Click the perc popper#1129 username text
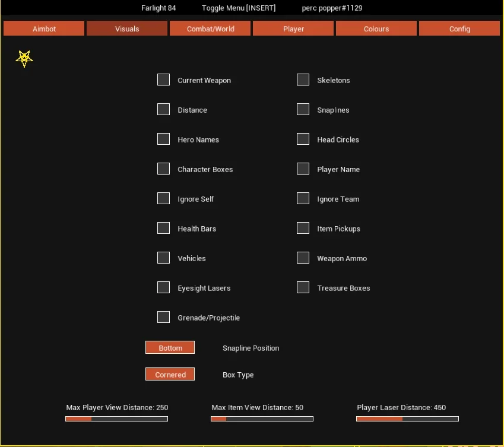 click(332, 8)
